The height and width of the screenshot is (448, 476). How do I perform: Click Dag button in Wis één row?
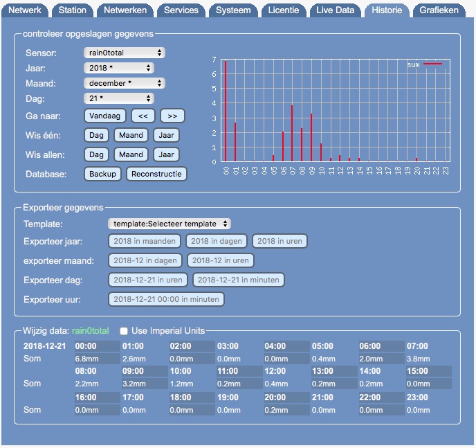point(96,135)
